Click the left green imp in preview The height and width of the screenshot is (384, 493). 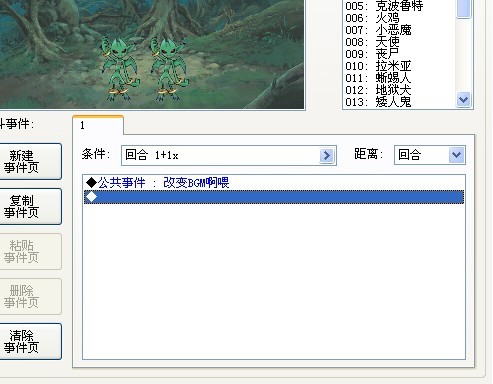(119, 69)
